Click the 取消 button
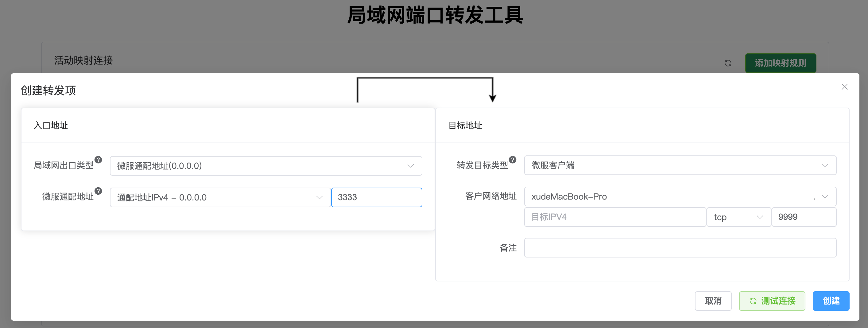This screenshot has width=868, height=328. (713, 301)
